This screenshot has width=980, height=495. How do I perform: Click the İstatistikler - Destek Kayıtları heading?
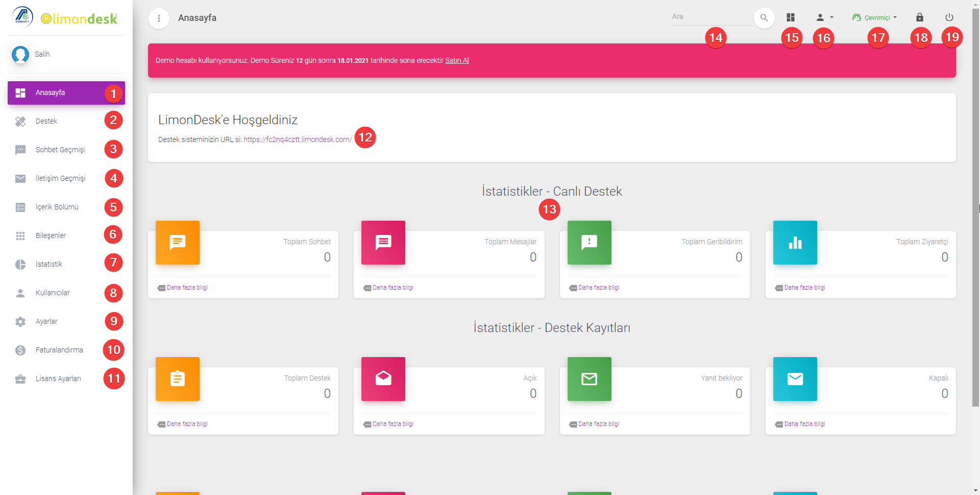[x=552, y=328]
